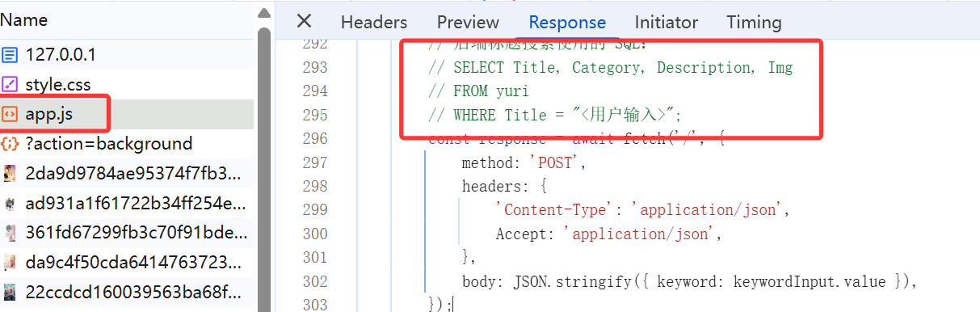Click the stylesheet icon beside style.css

[x=10, y=84]
